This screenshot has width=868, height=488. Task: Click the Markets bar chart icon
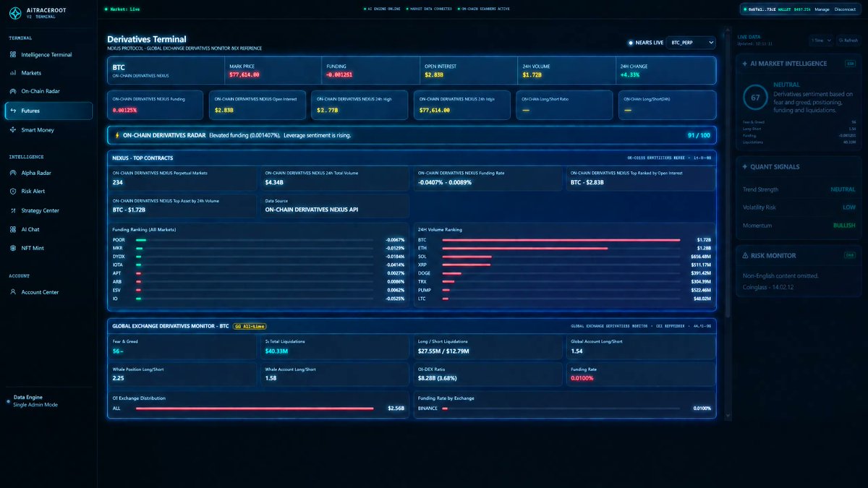point(13,73)
